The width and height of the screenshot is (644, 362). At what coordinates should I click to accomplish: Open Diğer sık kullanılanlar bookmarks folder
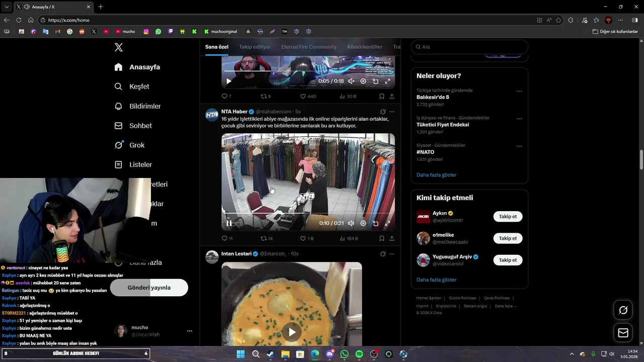(x=615, y=31)
